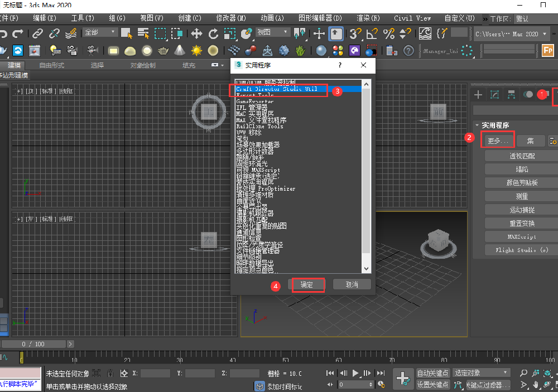The width and height of the screenshot is (558, 392).
Task: Open the 选定对象 dropdown
Action: click(481, 373)
